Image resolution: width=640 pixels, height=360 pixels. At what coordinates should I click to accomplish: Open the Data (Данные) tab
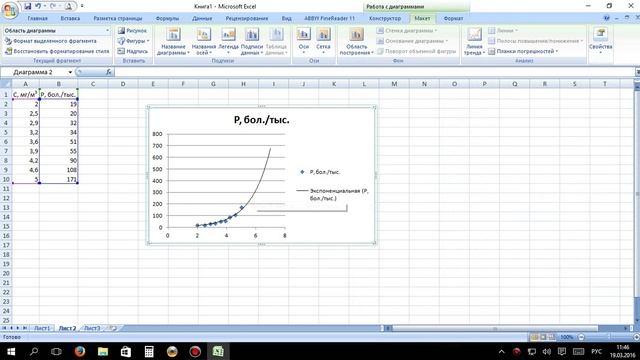click(x=202, y=18)
